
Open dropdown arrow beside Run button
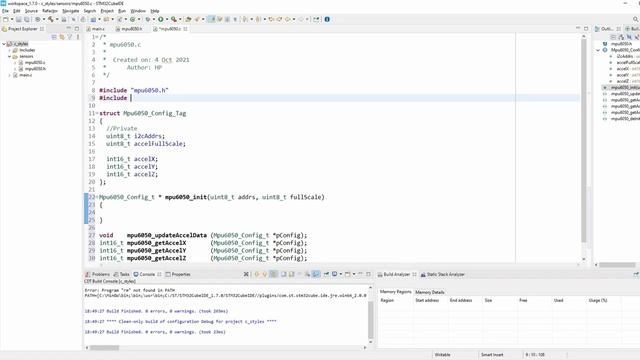167,19
